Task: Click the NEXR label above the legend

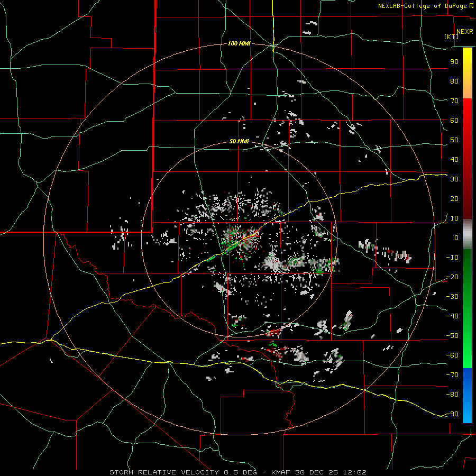Action: tap(464, 32)
